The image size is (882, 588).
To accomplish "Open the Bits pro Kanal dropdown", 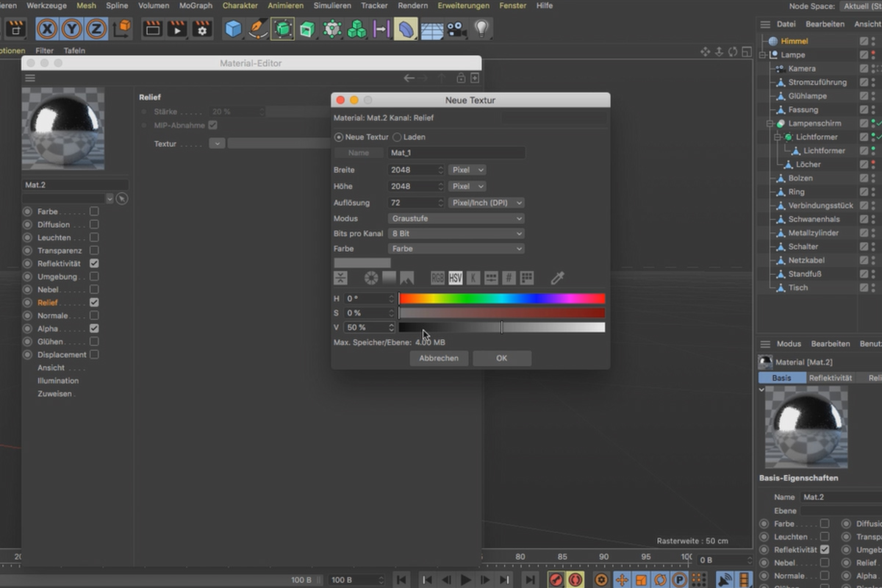I will tap(456, 234).
